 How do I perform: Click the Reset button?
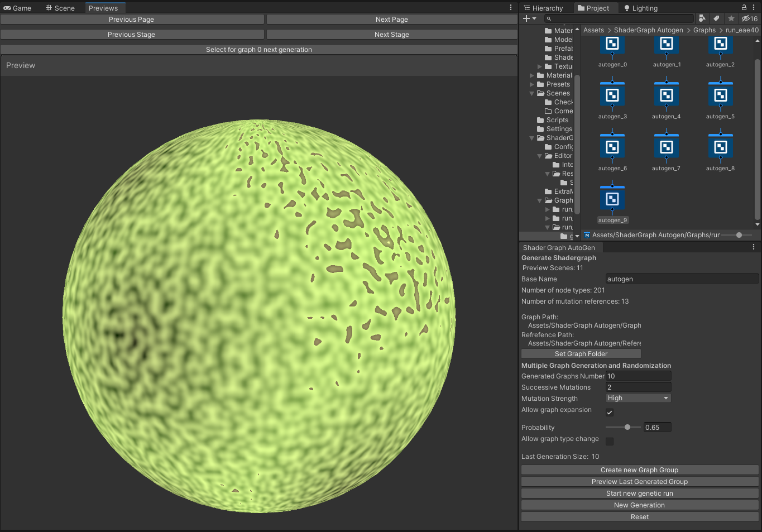click(x=640, y=517)
